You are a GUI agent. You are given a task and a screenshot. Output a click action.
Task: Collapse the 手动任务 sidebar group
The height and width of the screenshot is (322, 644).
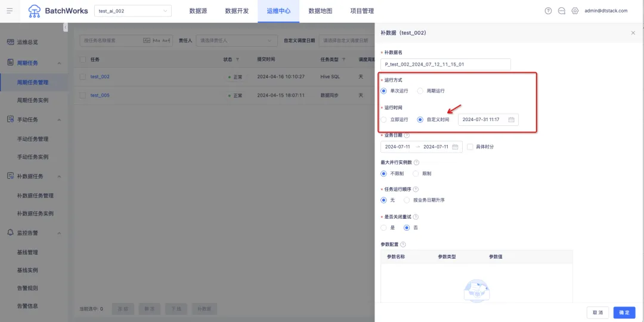click(59, 120)
